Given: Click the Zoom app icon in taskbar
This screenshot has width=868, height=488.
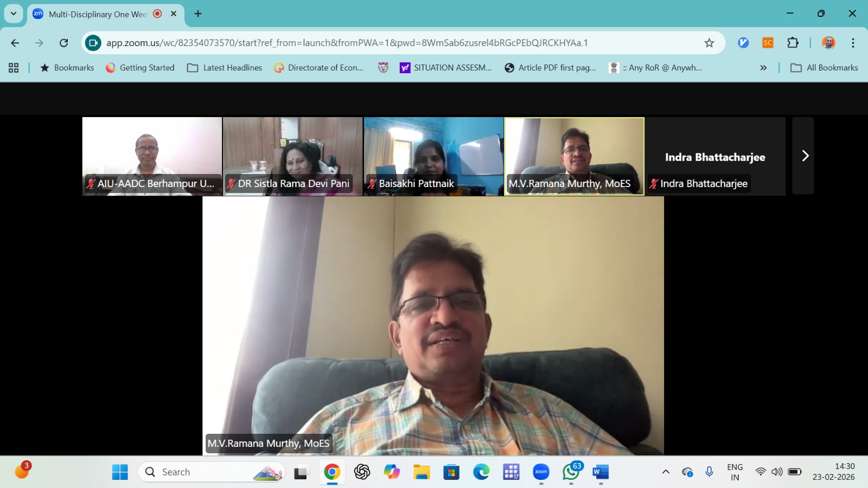Looking at the screenshot, I should (541, 472).
